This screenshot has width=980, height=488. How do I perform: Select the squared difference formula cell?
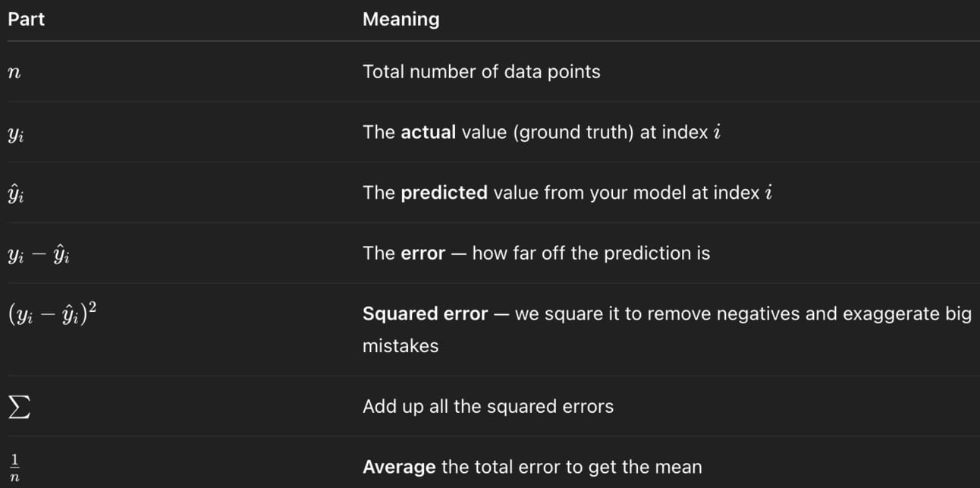pyautogui.click(x=52, y=313)
